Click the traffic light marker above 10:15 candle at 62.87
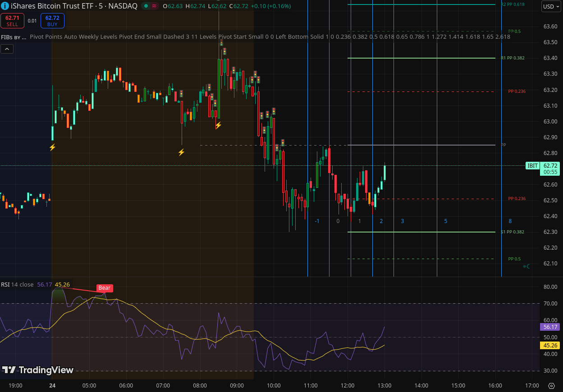 (283, 142)
